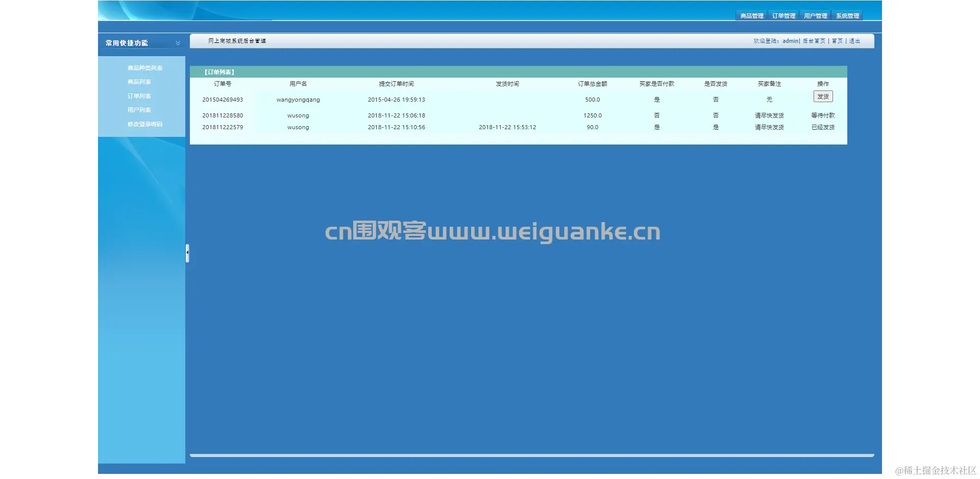Click the submit time 2018-11-22 15:10:56
The image size is (980, 479).
coord(397,127)
